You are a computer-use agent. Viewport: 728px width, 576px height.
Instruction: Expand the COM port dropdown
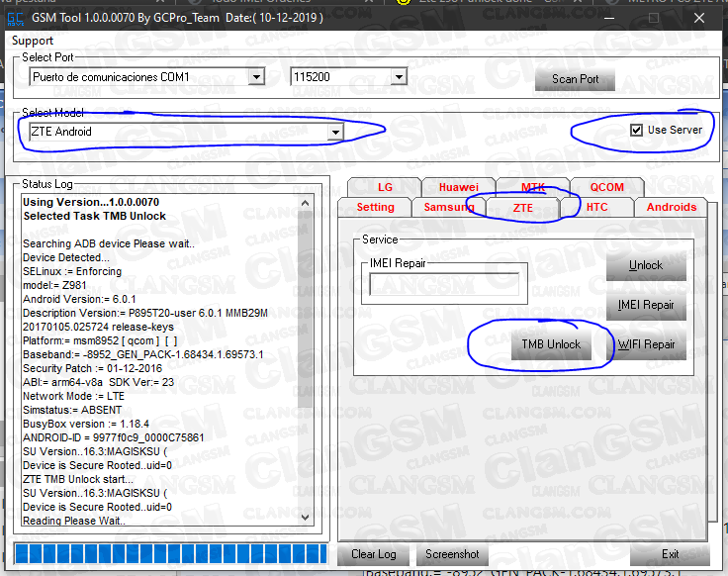point(256,76)
